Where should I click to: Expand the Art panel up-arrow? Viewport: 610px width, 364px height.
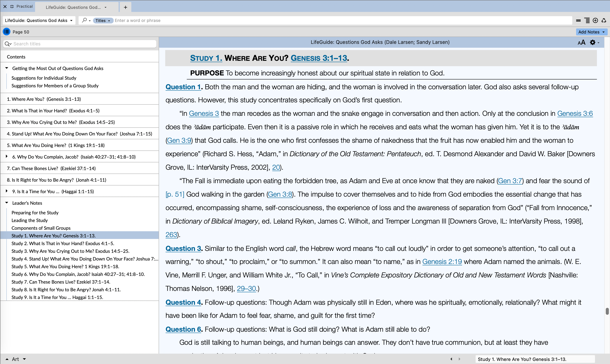(7, 359)
